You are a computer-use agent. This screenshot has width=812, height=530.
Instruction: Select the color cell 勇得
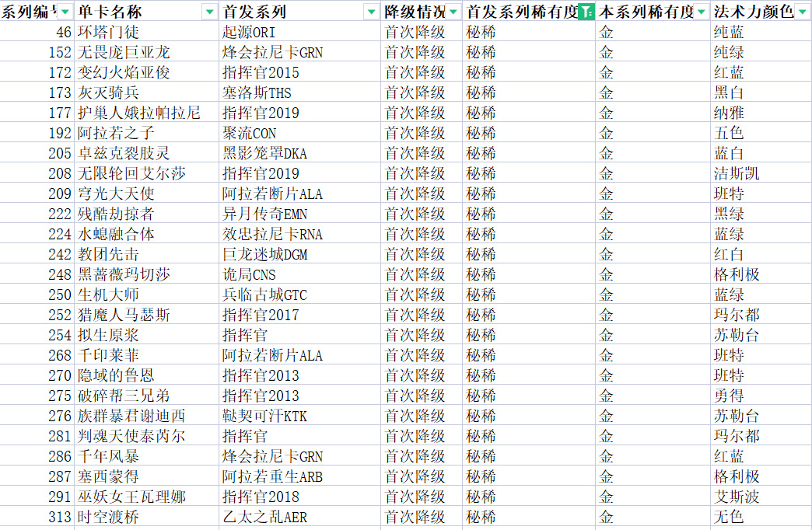coord(761,396)
